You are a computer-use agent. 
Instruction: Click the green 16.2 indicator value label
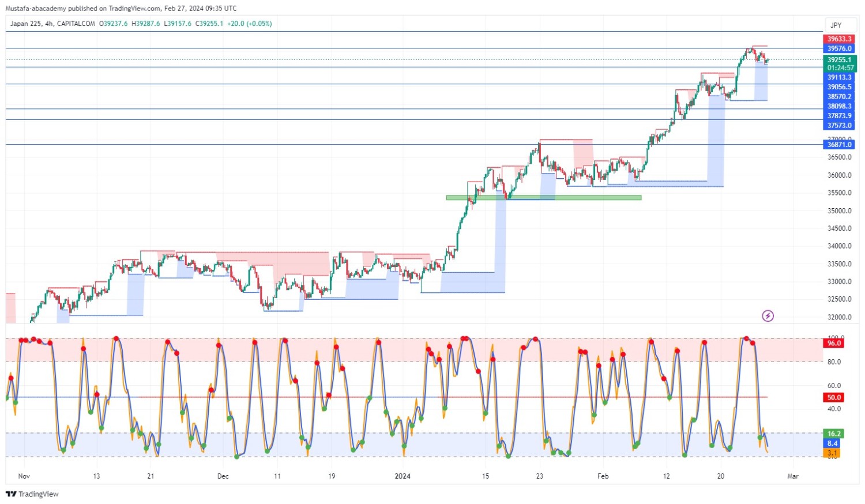834,434
